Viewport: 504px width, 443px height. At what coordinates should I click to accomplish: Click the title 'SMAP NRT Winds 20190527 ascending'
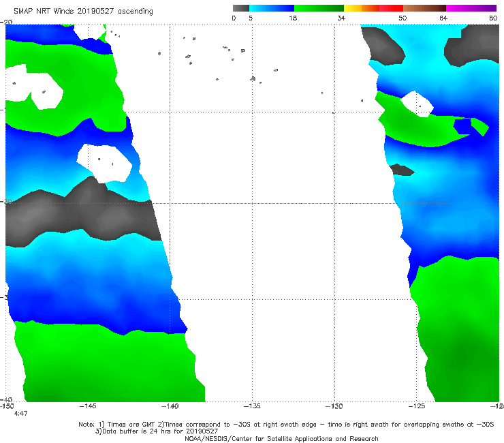click(83, 11)
